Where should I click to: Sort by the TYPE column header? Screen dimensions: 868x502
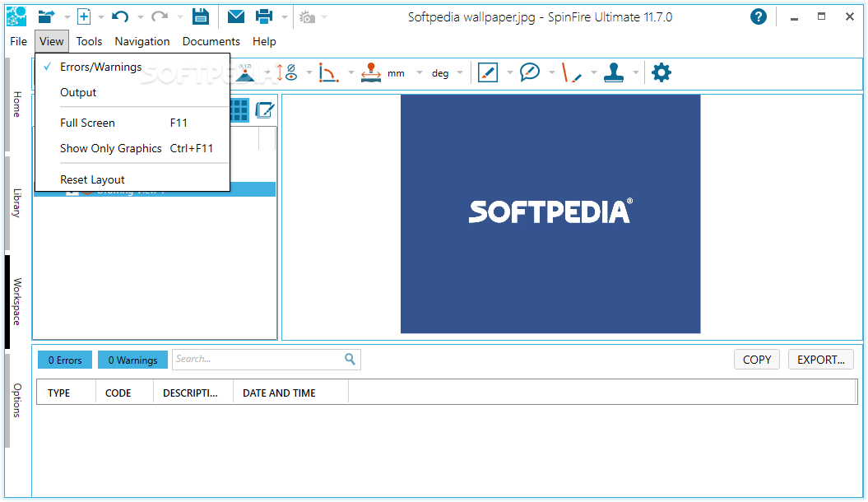67,393
